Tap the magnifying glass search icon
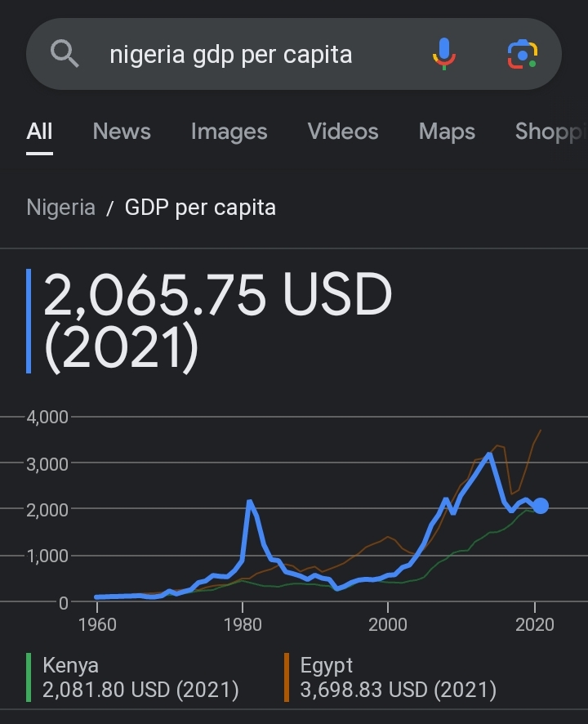The height and width of the screenshot is (724, 588). (x=65, y=54)
